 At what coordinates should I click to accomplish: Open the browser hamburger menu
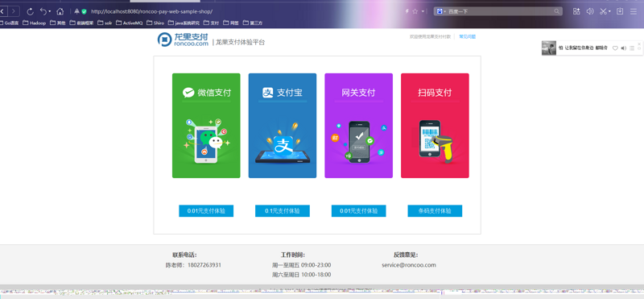[x=634, y=11]
